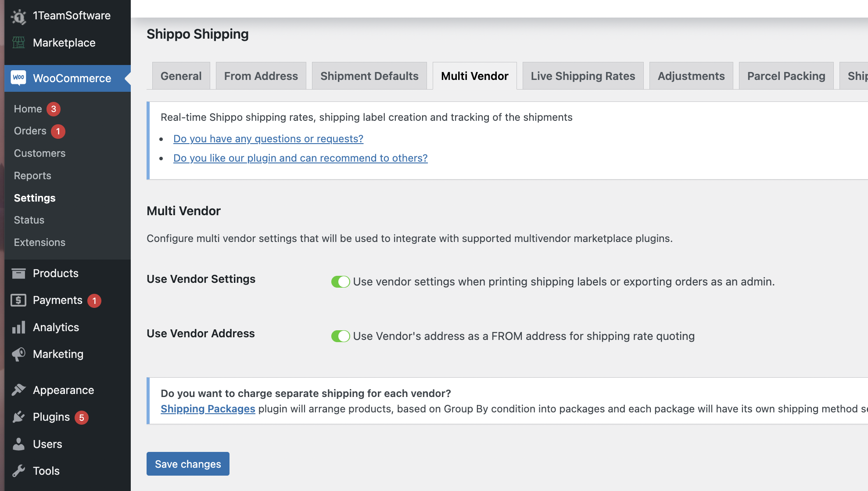The height and width of the screenshot is (491, 868).
Task: Click the Analytics bar-chart icon
Action: (x=18, y=327)
